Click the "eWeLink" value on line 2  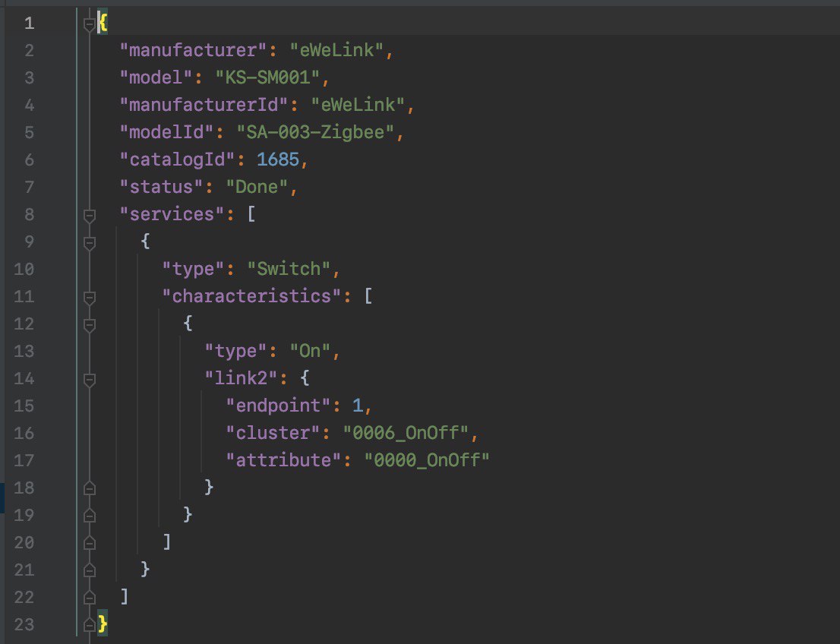[336, 50]
